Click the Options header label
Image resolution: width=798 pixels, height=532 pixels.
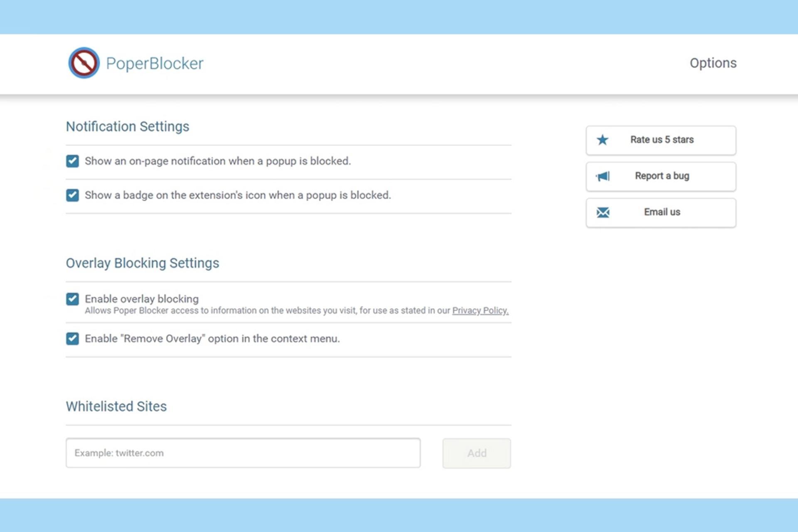pyautogui.click(x=713, y=63)
